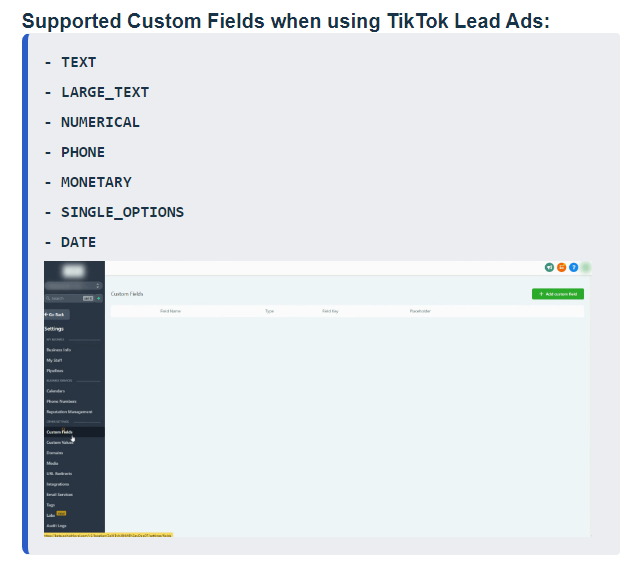Open the blue help question-mark icon
Screen dimensions: 630x561
click(573, 267)
